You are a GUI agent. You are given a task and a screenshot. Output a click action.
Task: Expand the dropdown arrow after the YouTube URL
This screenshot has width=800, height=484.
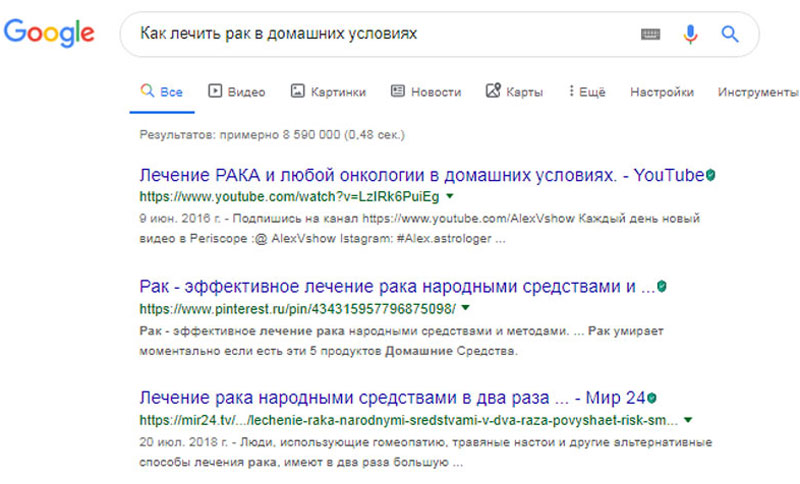(x=449, y=196)
